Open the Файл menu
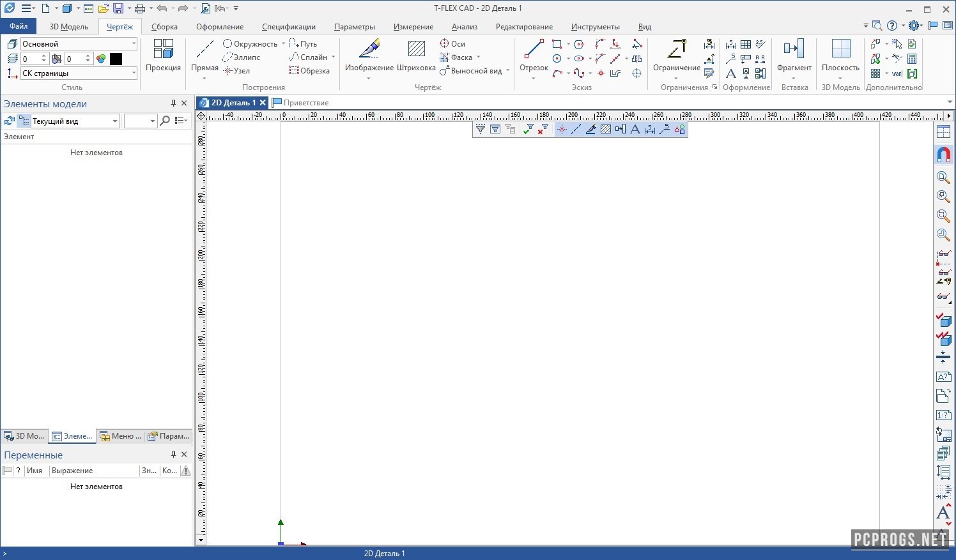 tap(19, 26)
